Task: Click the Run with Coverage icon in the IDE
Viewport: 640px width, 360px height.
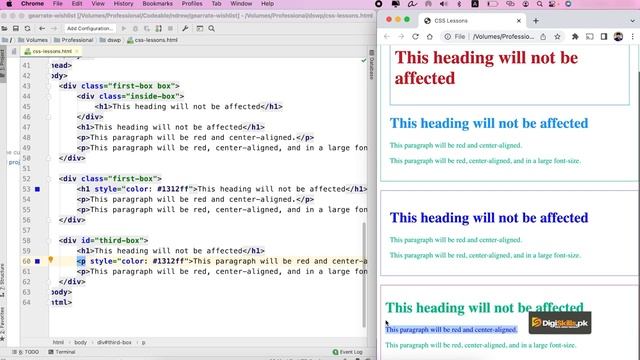Action: pyautogui.click(x=147, y=29)
